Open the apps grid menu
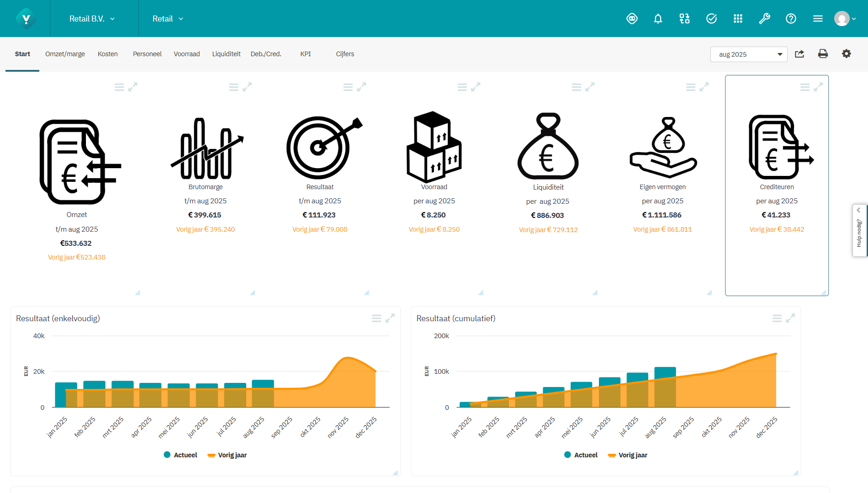 coord(738,18)
